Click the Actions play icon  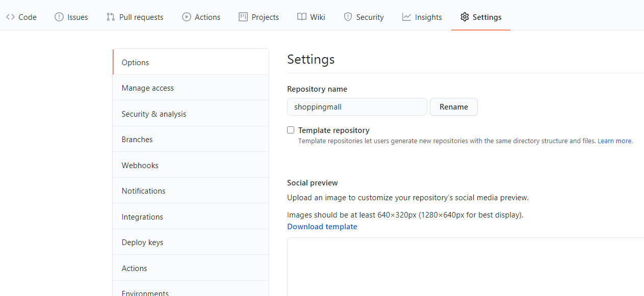click(x=187, y=17)
